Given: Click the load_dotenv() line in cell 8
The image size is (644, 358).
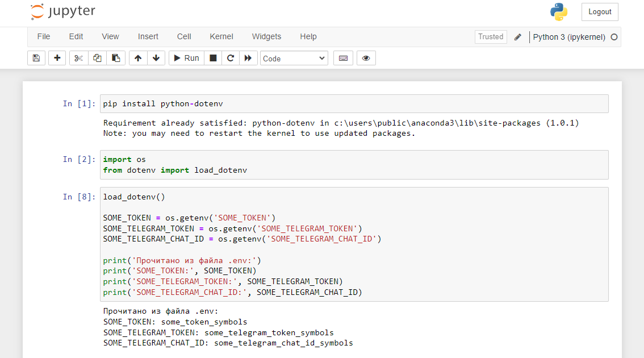Looking at the screenshot, I should coord(134,197).
